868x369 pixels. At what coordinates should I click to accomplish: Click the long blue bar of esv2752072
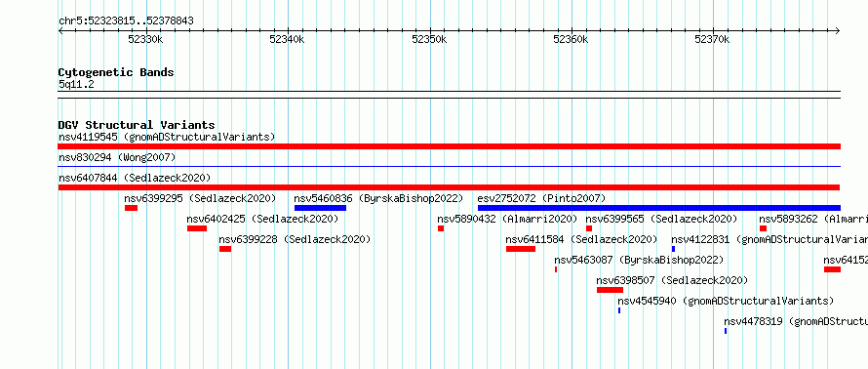click(658, 208)
